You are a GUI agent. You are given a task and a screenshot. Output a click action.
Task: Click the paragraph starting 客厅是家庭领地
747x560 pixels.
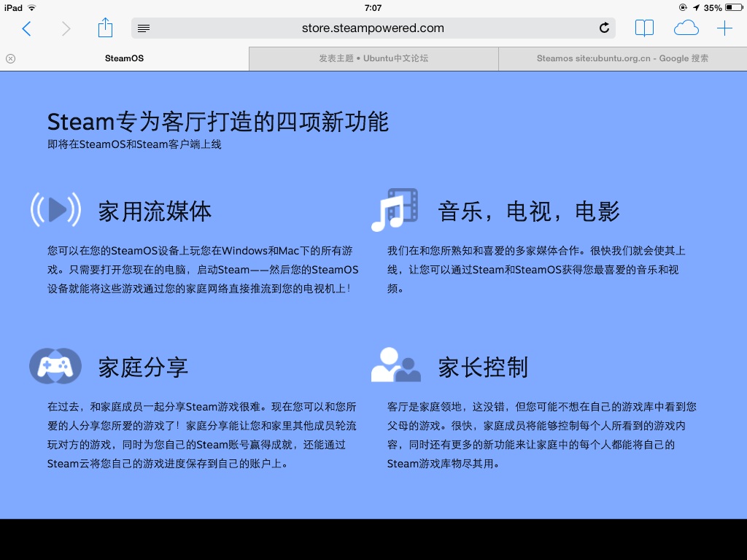[542, 435]
